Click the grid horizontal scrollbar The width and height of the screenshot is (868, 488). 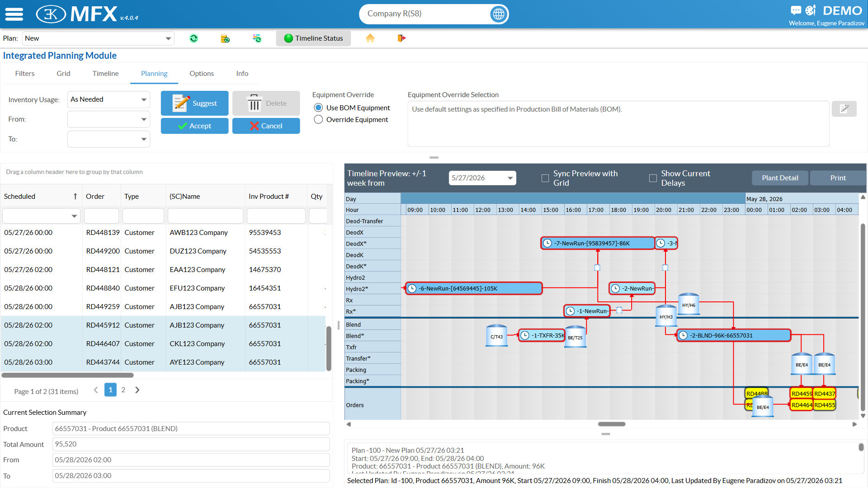(x=68, y=375)
